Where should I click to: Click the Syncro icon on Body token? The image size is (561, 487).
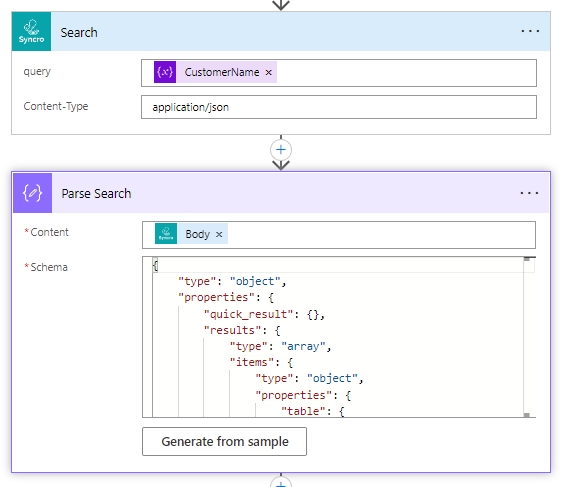(x=166, y=234)
